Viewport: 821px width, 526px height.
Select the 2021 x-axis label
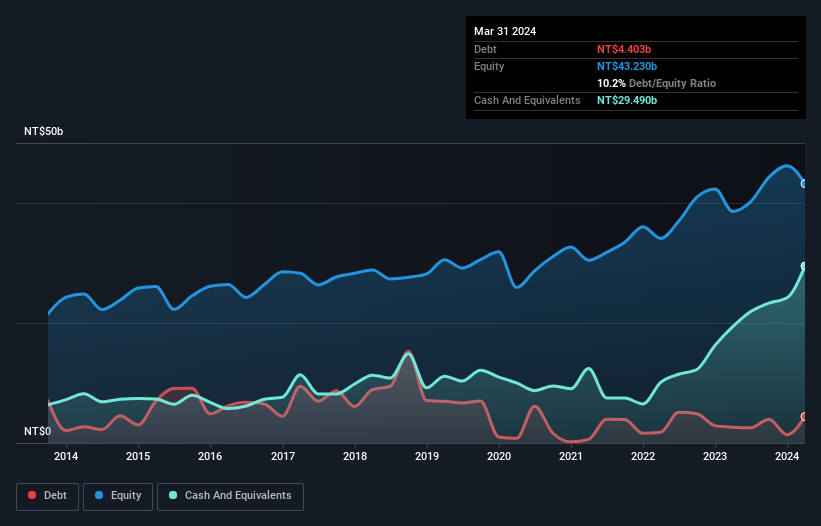571,456
